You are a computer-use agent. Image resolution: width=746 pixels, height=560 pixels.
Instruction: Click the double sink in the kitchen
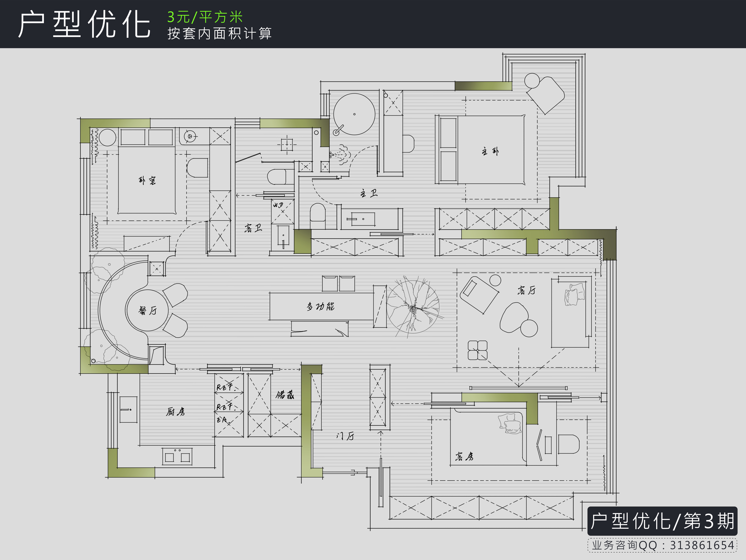tap(177, 456)
